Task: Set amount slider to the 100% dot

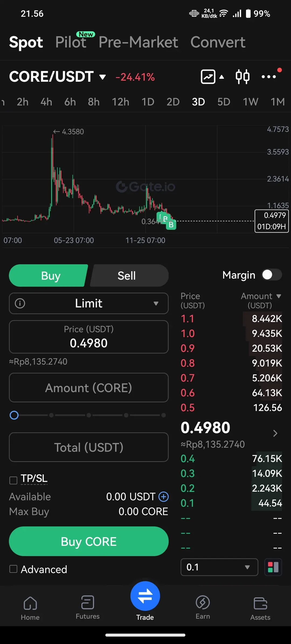Action: (164, 415)
